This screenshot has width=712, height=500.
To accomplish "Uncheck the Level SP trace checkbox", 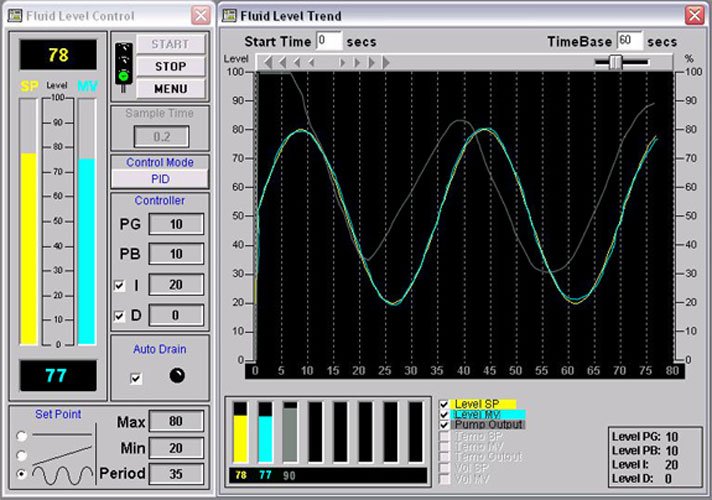I will click(444, 404).
